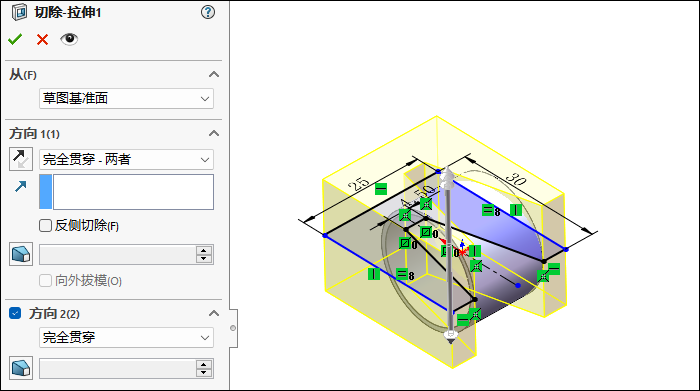Toggle the draft button in direction 2
The height and width of the screenshot is (391, 700).
(21, 368)
